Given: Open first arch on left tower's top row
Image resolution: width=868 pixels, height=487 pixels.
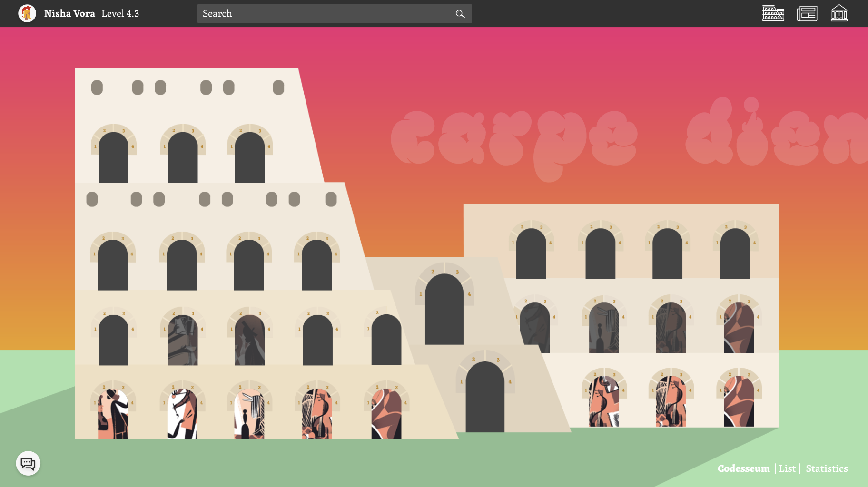Looking at the screenshot, I should point(113,157).
